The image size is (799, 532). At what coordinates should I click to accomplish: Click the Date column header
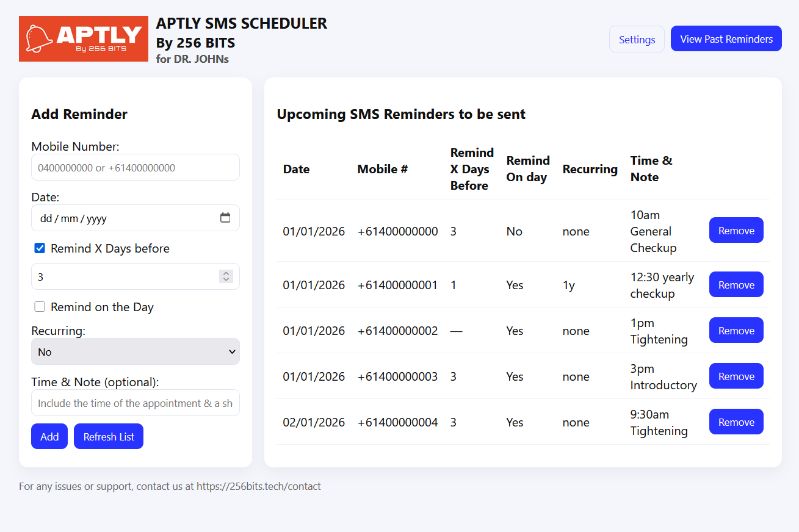click(296, 169)
